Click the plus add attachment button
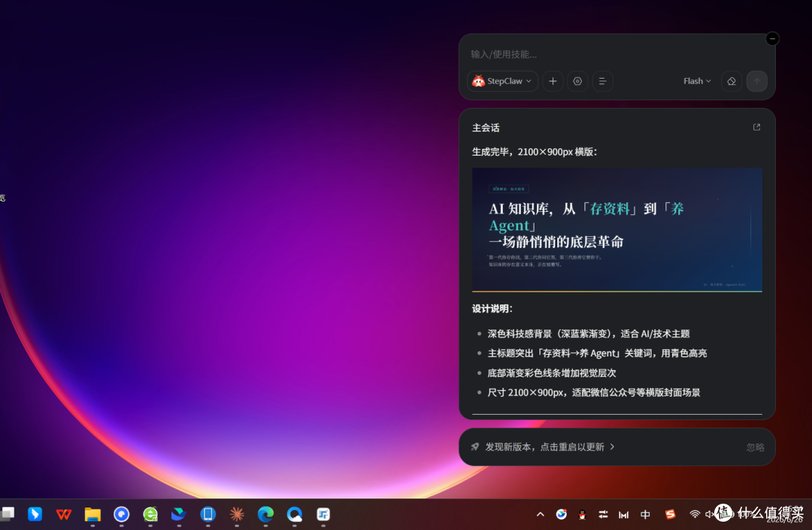This screenshot has height=530, width=812. (x=553, y=81)
